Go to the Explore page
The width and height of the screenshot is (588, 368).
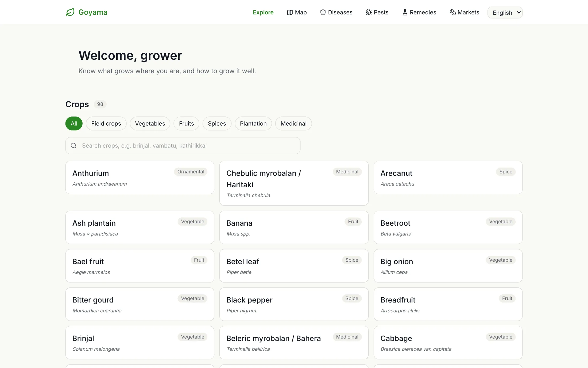[x=263, y=12]
